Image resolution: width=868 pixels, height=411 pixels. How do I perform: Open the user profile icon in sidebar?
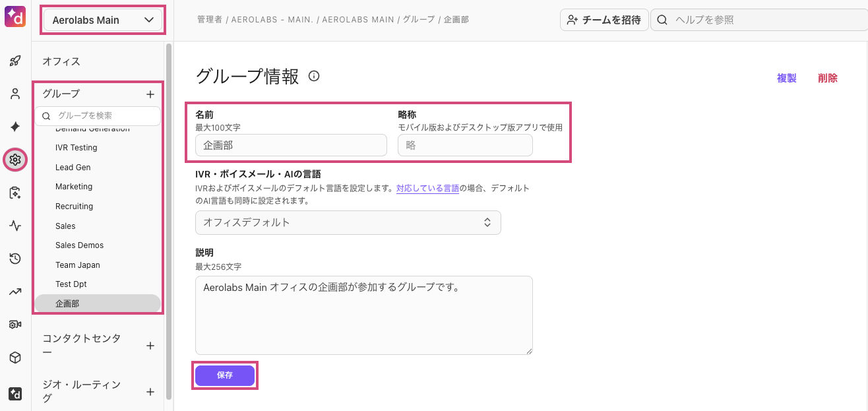[15, 94]
